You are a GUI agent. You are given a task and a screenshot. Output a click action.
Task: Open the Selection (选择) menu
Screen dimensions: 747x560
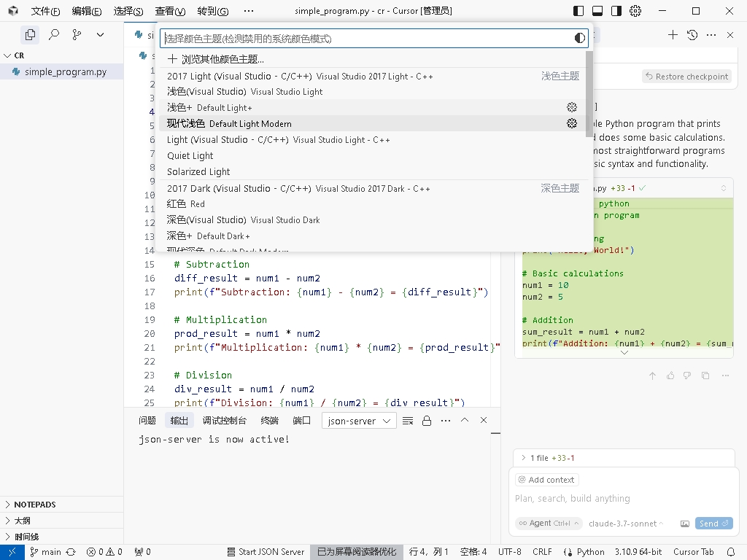tap(128, 11)
